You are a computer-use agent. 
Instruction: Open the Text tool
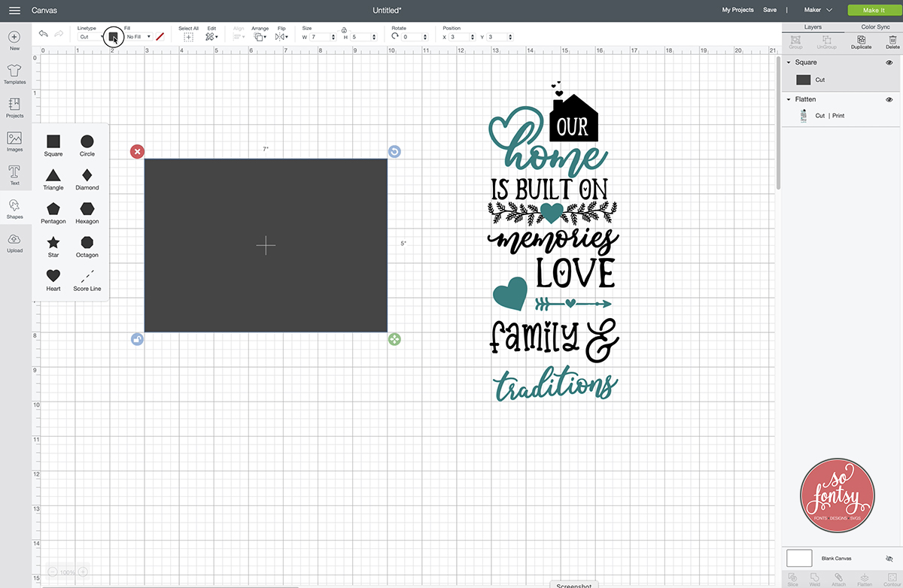pyautogui.click(x=14, y=174)
